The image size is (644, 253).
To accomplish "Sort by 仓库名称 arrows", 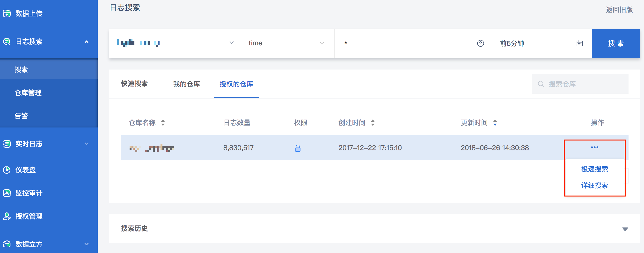I will [163, 123].
